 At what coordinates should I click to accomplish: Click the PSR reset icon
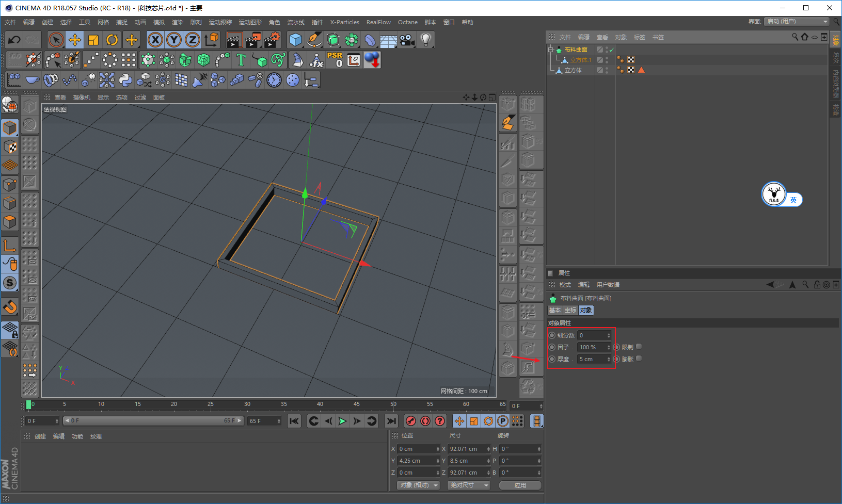click(335, 60)
